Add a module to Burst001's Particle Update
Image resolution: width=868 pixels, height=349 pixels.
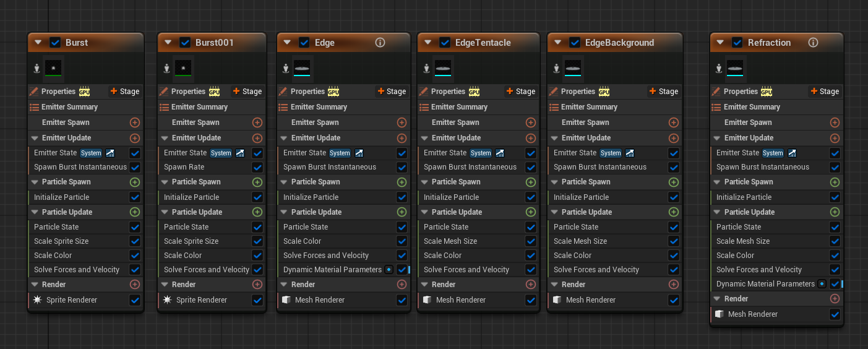point(257,212)
